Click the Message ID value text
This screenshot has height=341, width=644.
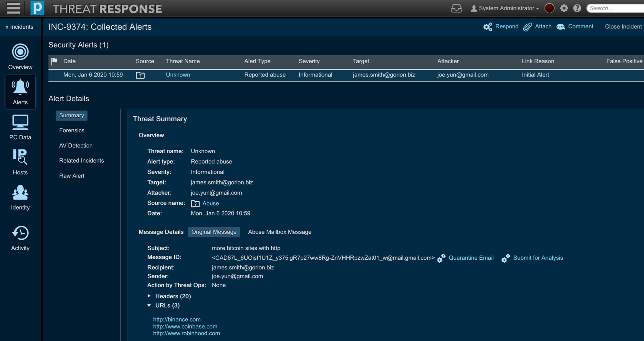323,258
